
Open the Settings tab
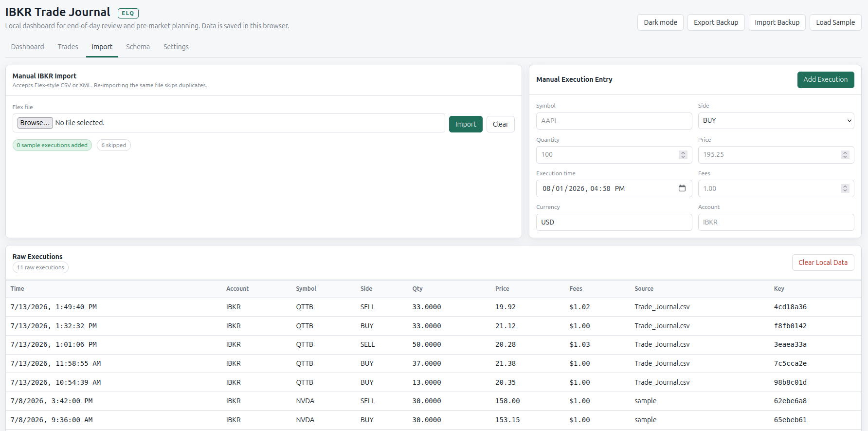176,47
